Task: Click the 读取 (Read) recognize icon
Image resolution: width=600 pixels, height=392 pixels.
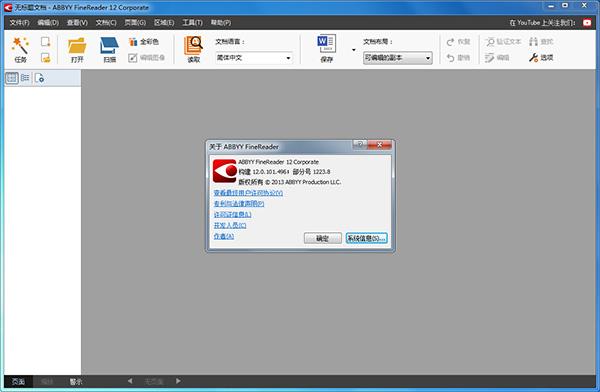Action: (194, 49)
